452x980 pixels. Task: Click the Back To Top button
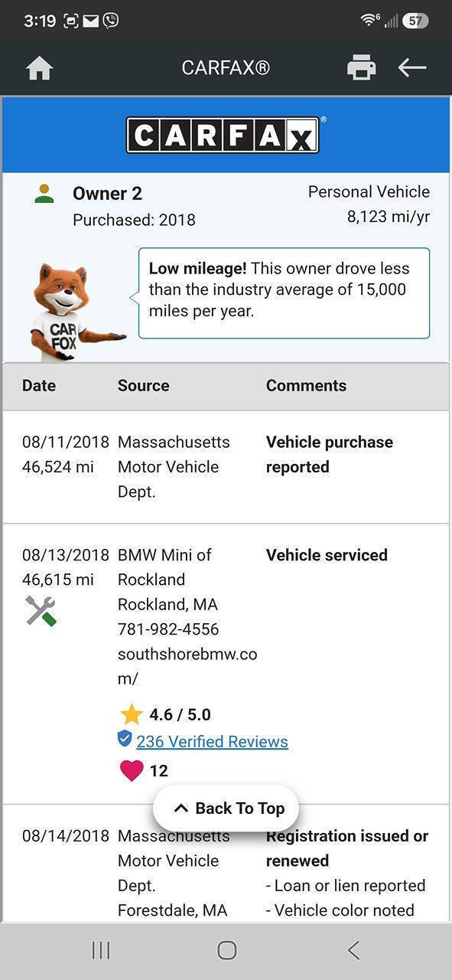click(226, 808)
